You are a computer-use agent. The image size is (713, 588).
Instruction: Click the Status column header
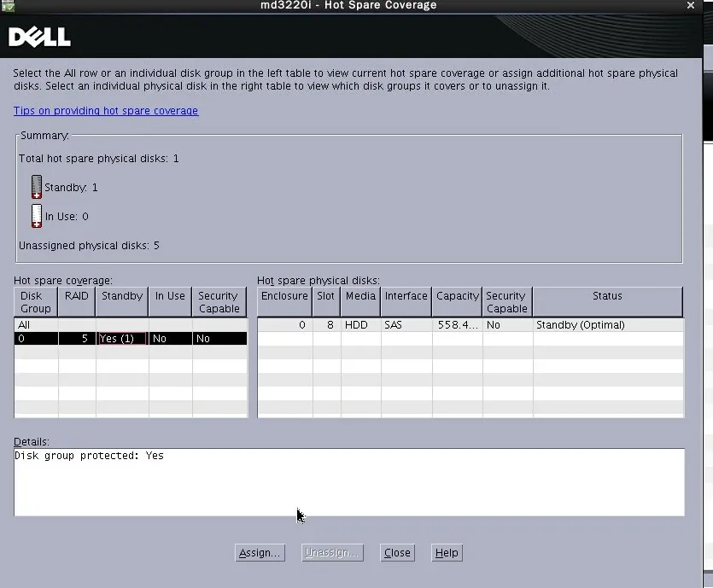pos(607,302)
